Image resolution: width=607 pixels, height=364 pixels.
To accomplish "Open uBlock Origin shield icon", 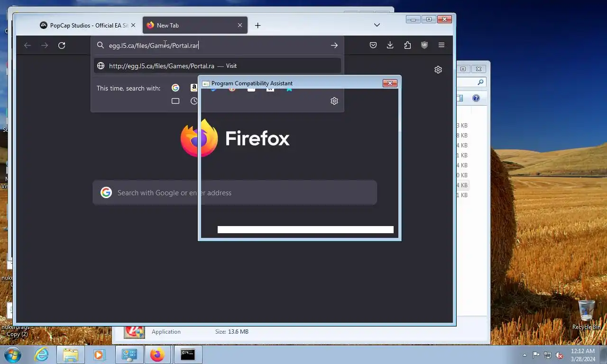I will coord(424,45).
